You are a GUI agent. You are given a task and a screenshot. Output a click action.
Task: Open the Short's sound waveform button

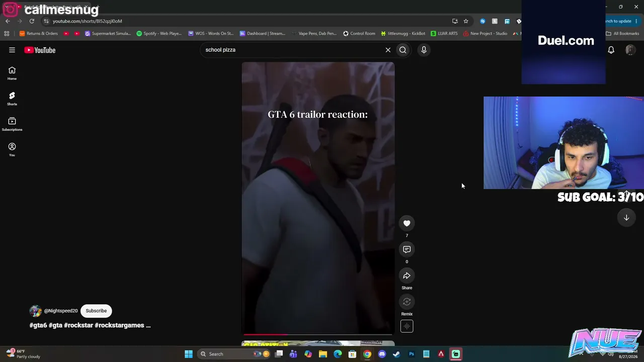(407, 326)
